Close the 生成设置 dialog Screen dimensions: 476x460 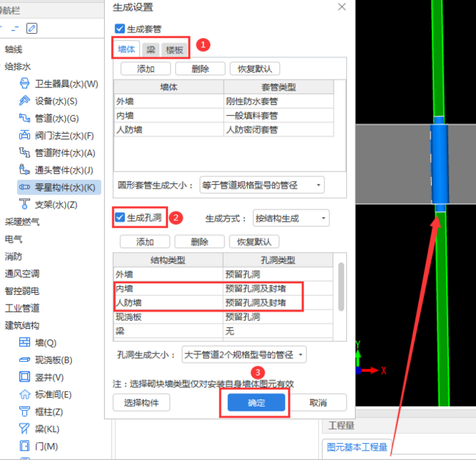(342, 7)
